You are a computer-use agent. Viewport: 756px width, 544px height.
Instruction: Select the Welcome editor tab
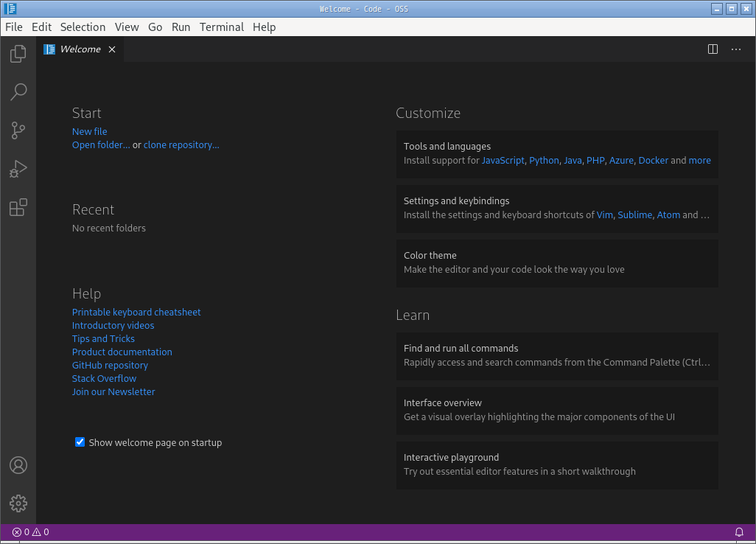pos(80,49)
